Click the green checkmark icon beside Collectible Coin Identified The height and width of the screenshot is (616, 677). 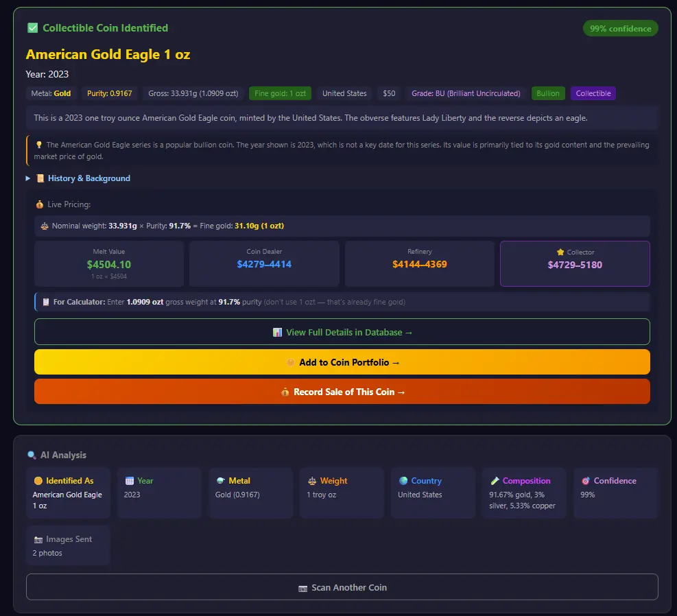pyautogui.click(x=32, y=28)
